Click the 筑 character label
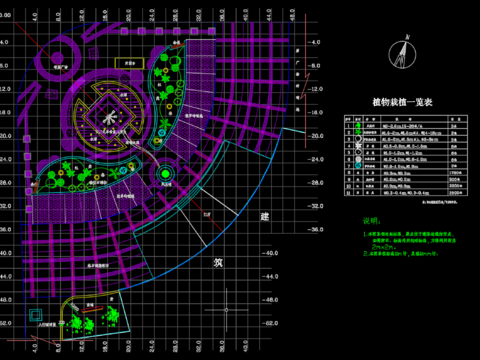This screenshot has height=360, width=480. click(218, 263)
